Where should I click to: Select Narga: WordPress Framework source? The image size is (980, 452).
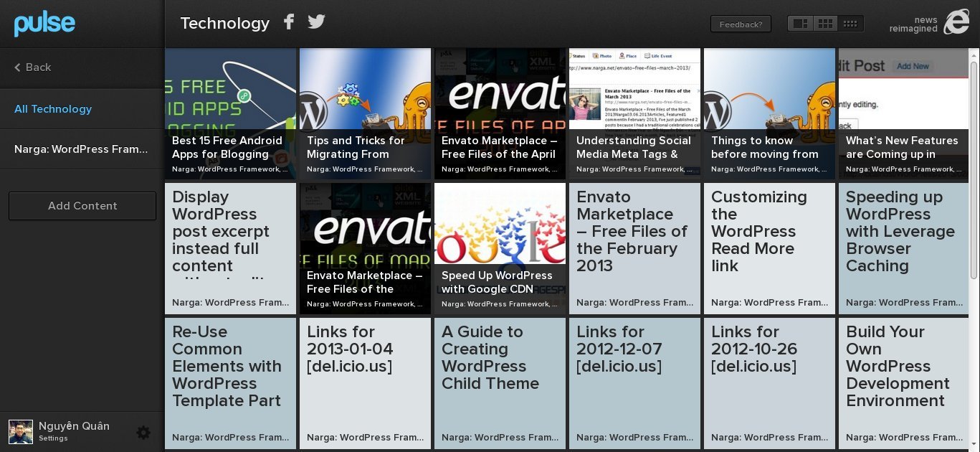pos(81,149)
